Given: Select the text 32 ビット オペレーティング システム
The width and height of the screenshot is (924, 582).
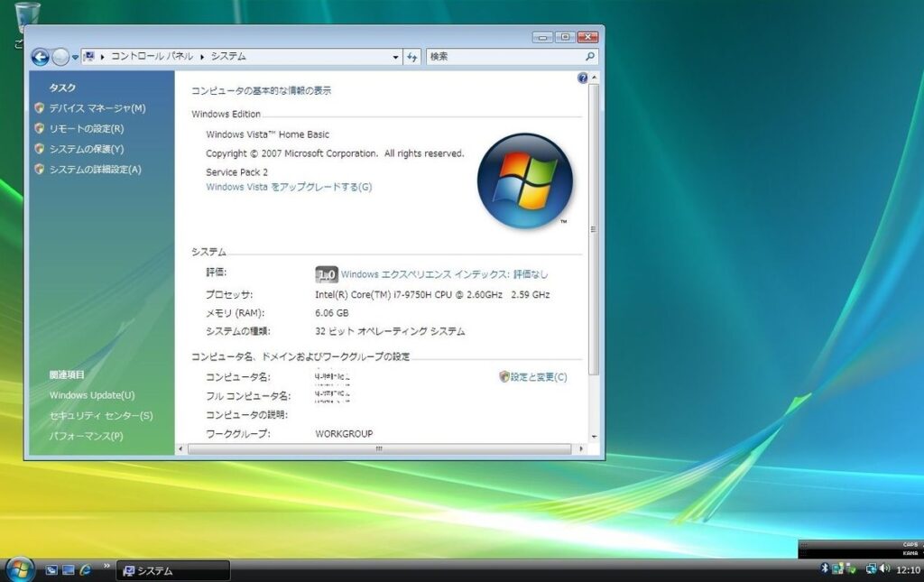Looking at the screenshot, I should pyautogui.click(x=390, y=331).
